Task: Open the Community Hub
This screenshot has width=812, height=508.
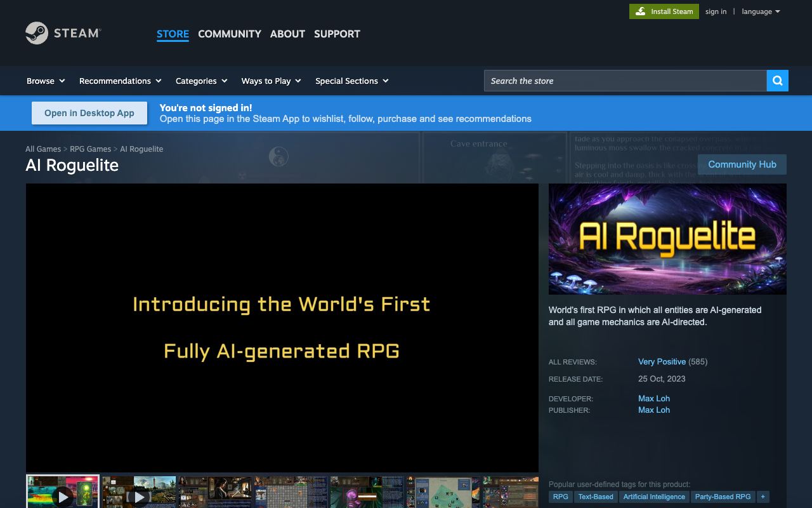Action: tap(742, 164)
